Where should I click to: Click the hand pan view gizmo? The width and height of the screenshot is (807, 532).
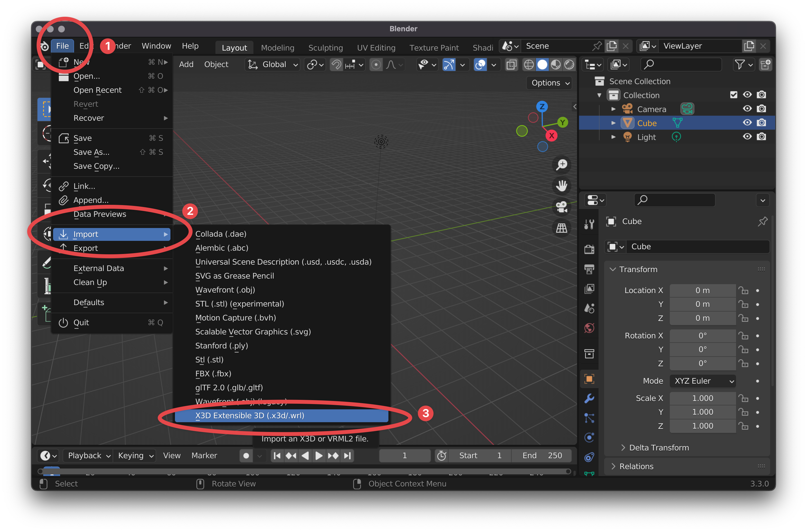tap(561, 186)
